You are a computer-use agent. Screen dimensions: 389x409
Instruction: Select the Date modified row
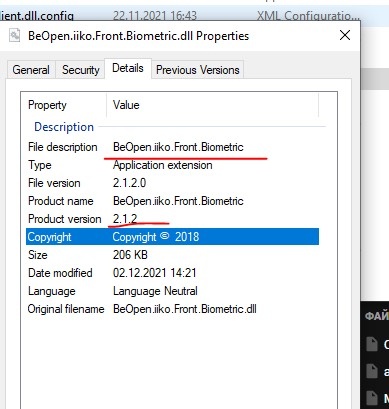coord(173,273)
